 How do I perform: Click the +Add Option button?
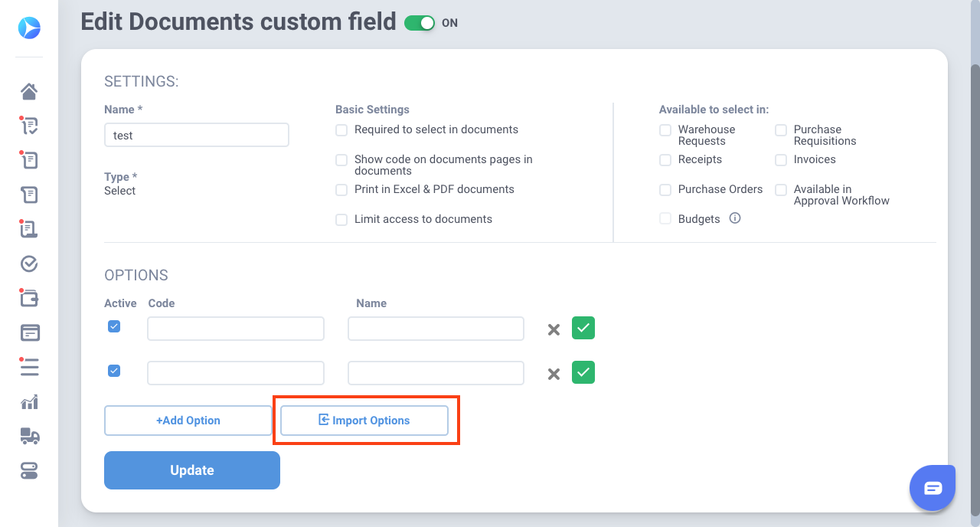click(188, 421)
